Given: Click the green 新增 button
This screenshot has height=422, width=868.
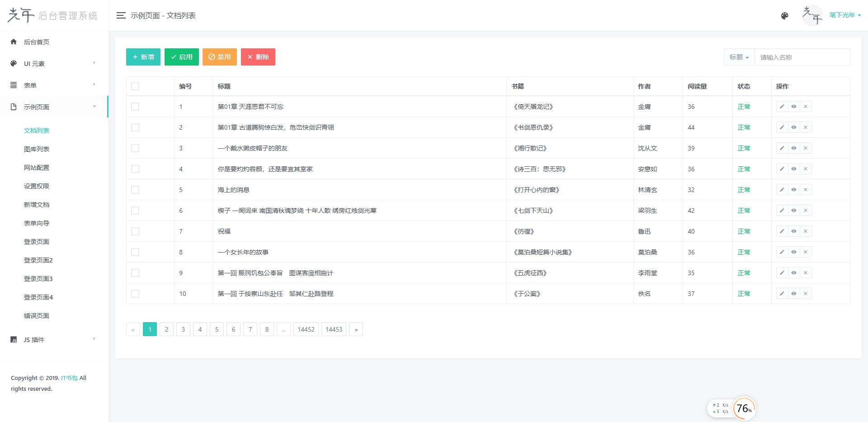Looking at the screenshot, I should click(143, 57).
